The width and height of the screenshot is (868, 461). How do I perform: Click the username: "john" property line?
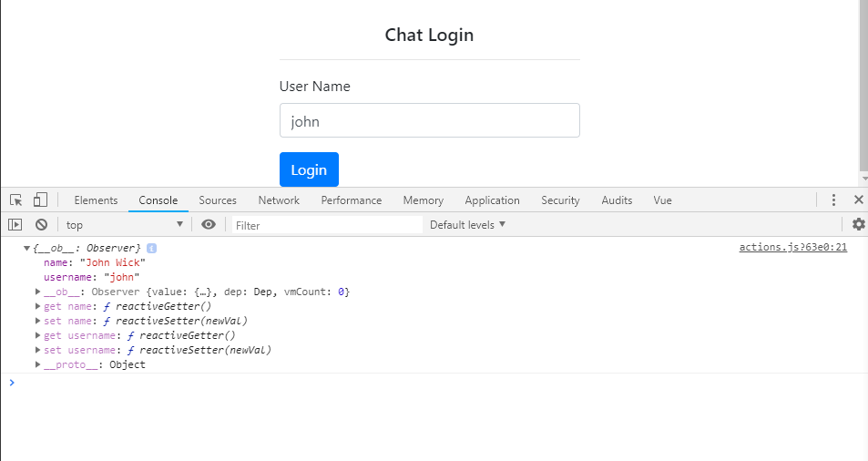[x=92, y=277]
